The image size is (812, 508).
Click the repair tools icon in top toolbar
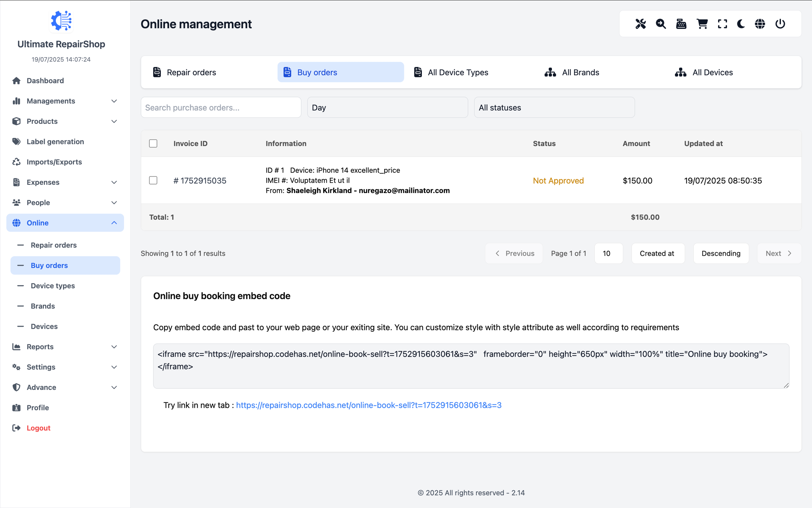coord(640,24)
